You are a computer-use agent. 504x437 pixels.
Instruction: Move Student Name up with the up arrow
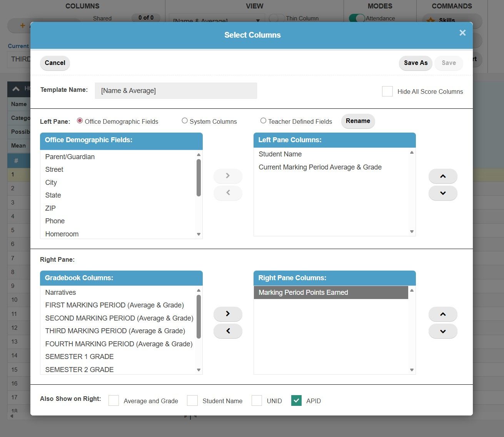point(442,176)
